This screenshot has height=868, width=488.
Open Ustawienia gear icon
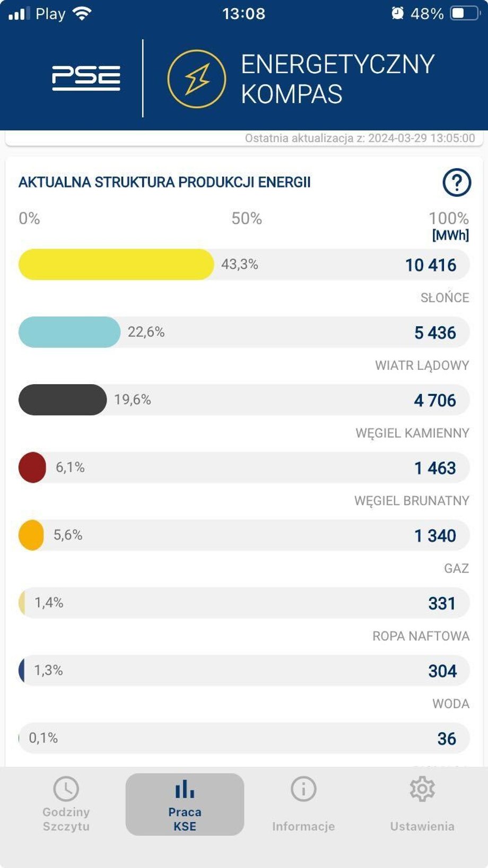(422, 789)
